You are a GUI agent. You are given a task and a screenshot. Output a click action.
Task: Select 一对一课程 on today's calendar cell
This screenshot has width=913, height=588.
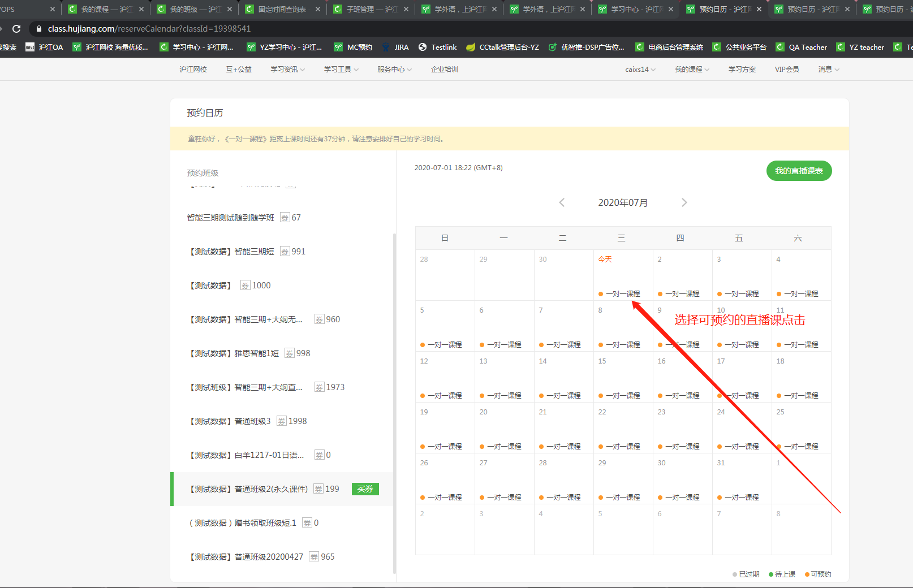point(622,294)
